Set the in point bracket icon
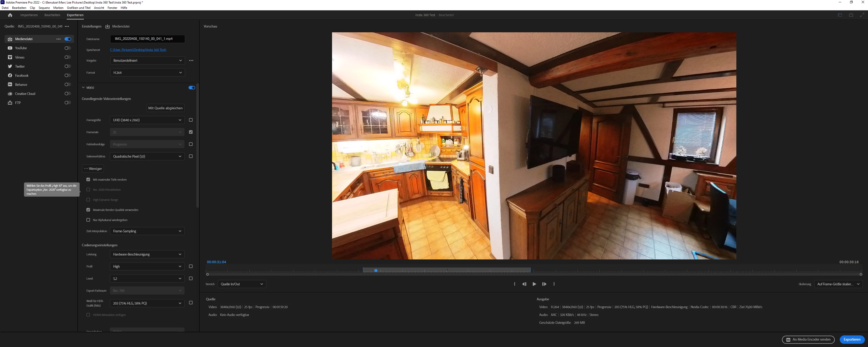This screenshot has width=868, height=347. [514, 284]
